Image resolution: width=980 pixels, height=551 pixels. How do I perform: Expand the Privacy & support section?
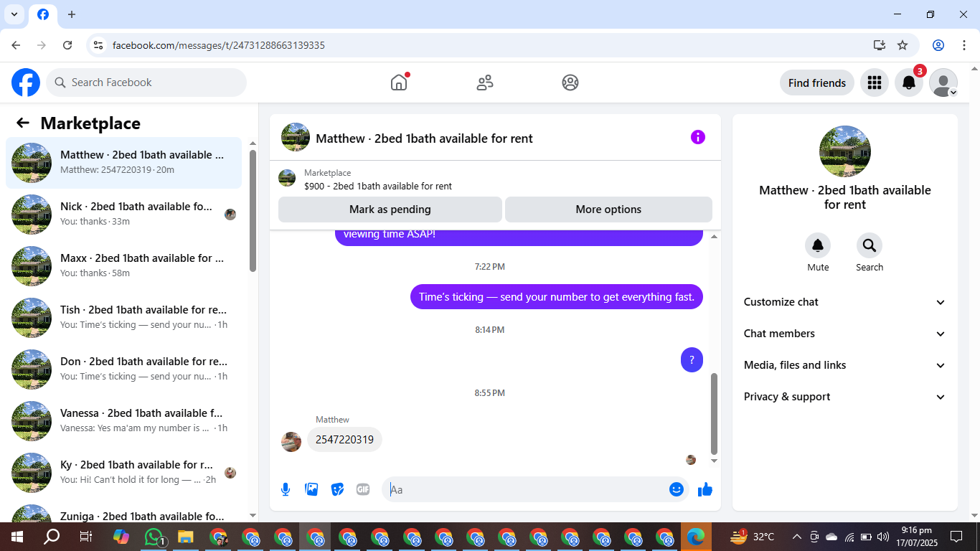pyautogui.click(x=845, y=397)
